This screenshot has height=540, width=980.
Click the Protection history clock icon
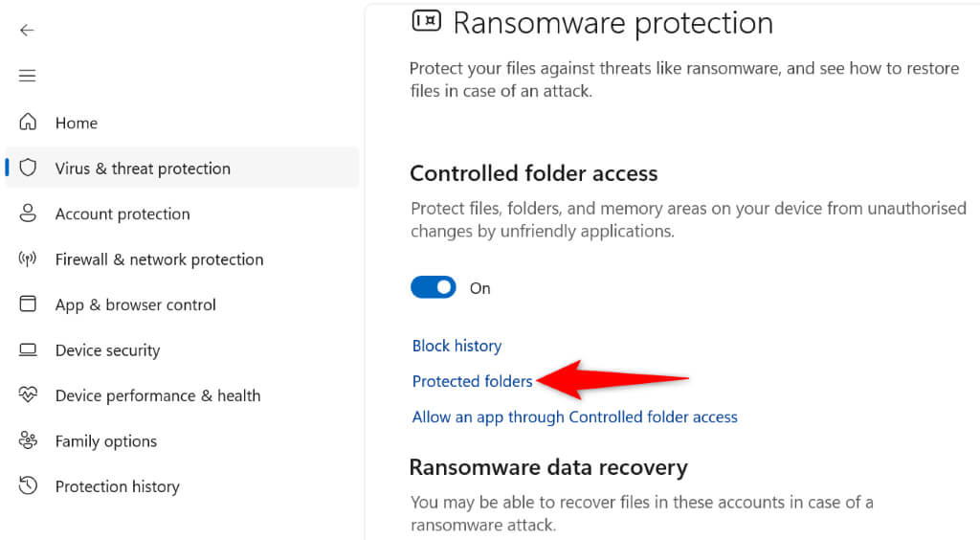[x=29, y=486]
